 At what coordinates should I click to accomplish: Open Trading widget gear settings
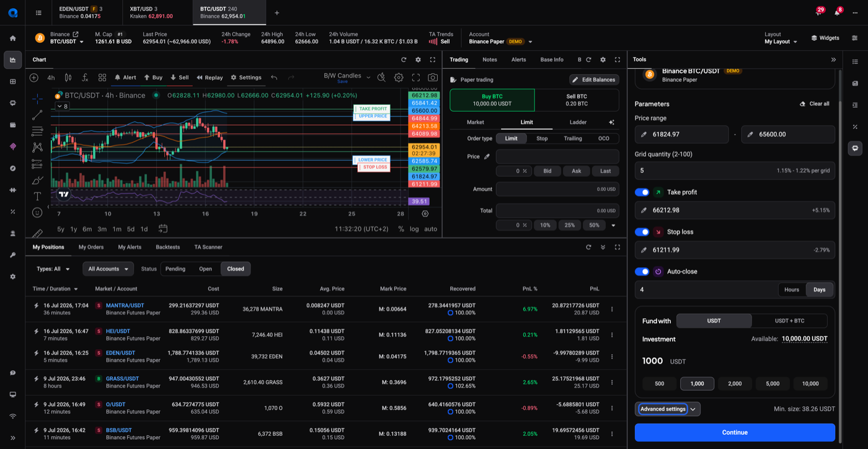[603, 60]
